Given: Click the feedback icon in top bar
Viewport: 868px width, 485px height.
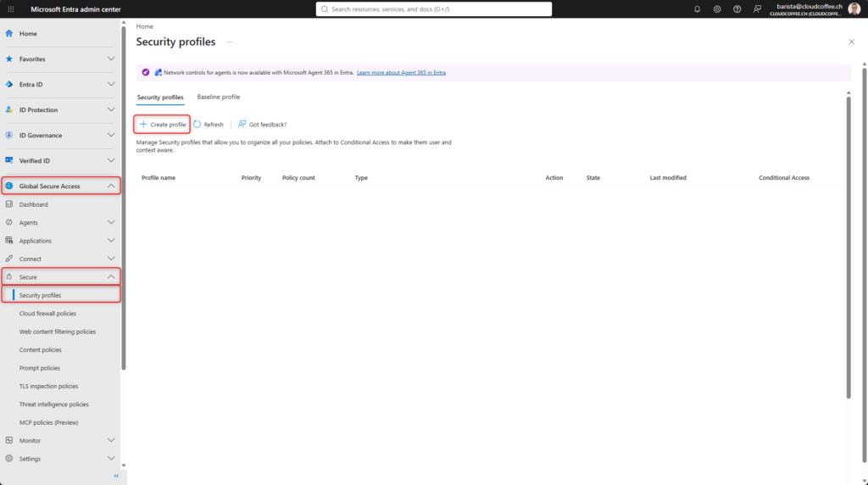Looking at the screenshot, I should coord(757,8).
